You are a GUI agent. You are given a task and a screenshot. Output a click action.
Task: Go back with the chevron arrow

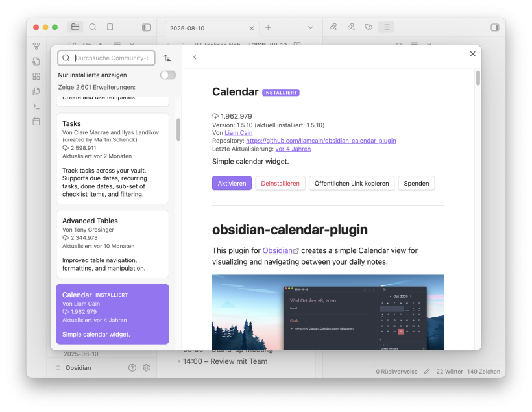[195, 57]
